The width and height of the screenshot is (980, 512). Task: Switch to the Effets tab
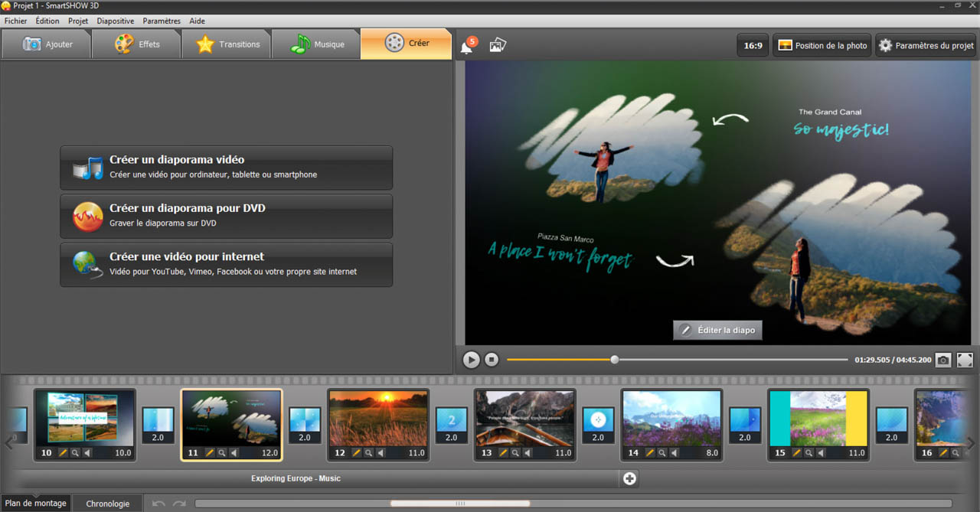point(136,44)
